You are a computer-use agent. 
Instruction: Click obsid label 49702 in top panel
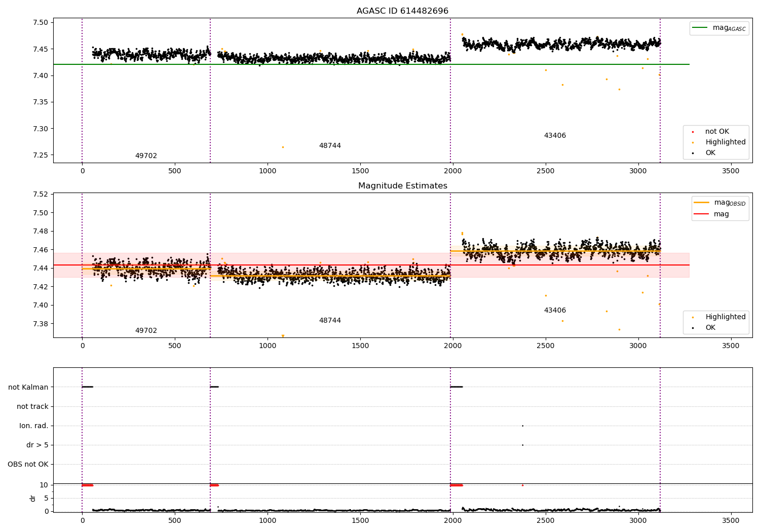146,156
